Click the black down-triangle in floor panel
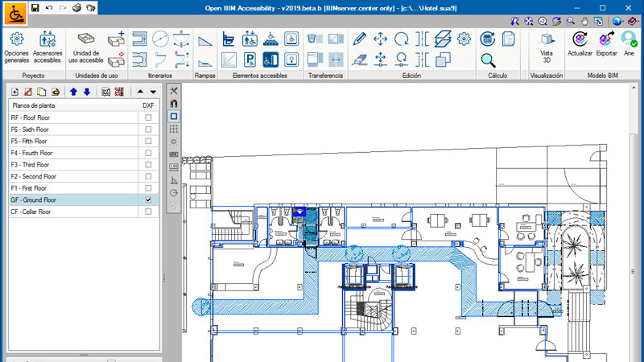 [152, 92]
